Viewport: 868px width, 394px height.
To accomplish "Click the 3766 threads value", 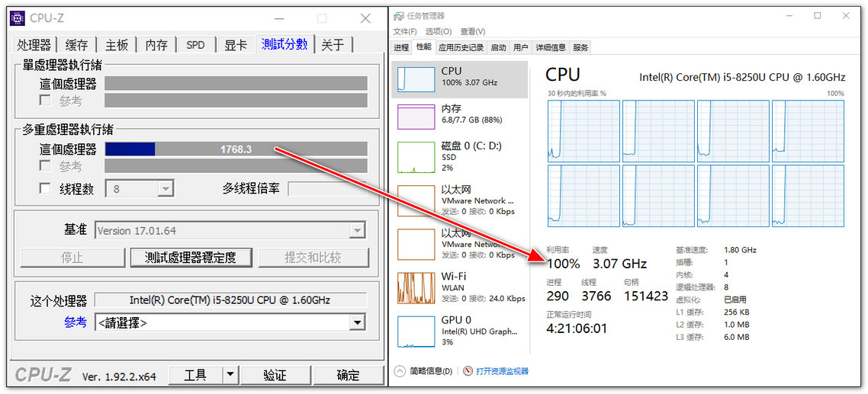I will pyautogui.click(x=596, y=296).
